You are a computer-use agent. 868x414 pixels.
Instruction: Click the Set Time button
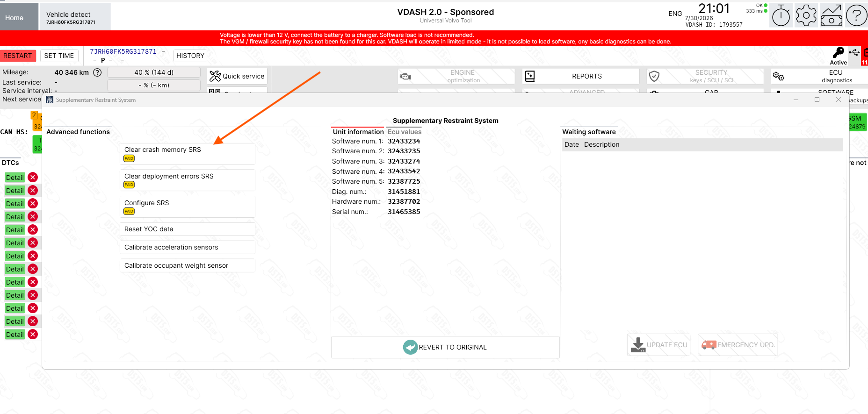pyautogui.click(x=59, y=56)
